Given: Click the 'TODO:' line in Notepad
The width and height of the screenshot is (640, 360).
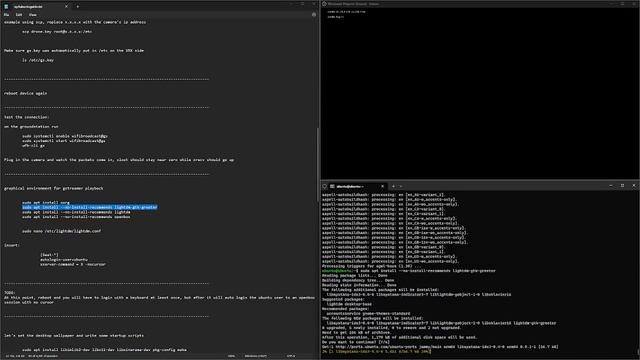Looking at the screenshot, I should coord(9,293).
